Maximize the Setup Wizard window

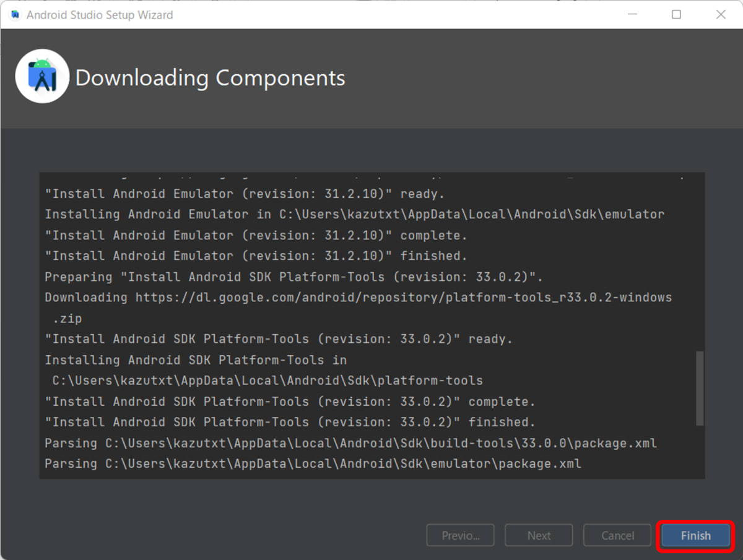676,14
